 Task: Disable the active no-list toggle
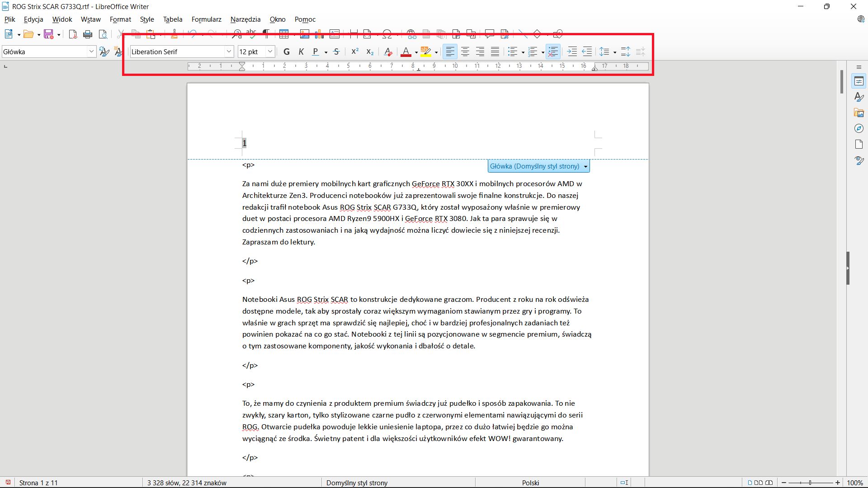point(552,52)
